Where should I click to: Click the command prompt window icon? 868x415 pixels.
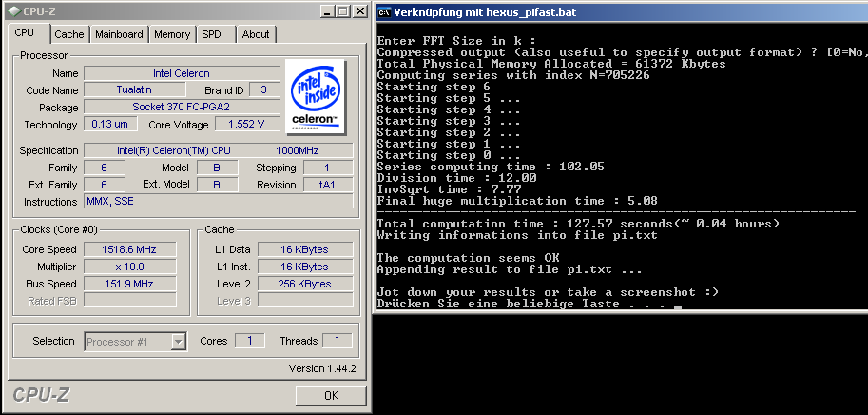pyautogui.click(x=384, y=12)
